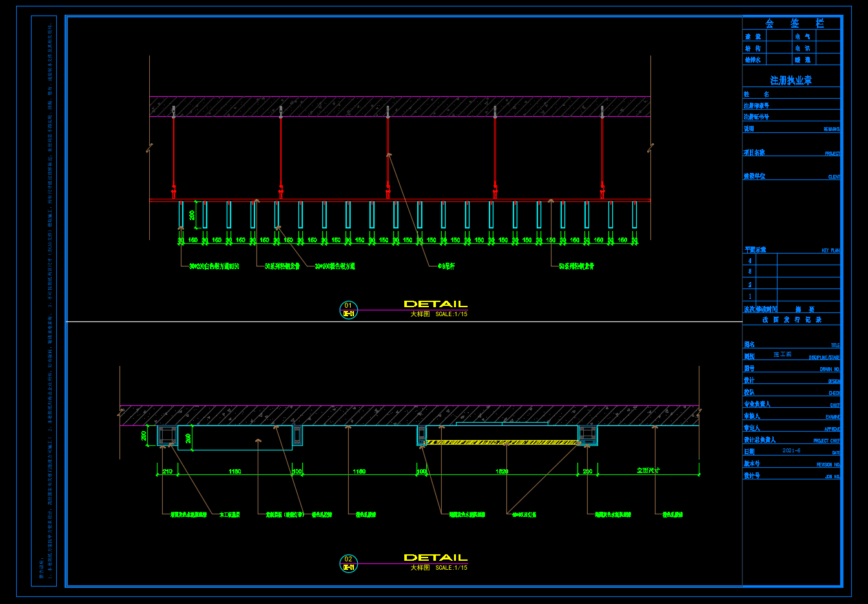Click the DESIGN label
Viewport: 868px width, 604px height.
click(834, 381)
